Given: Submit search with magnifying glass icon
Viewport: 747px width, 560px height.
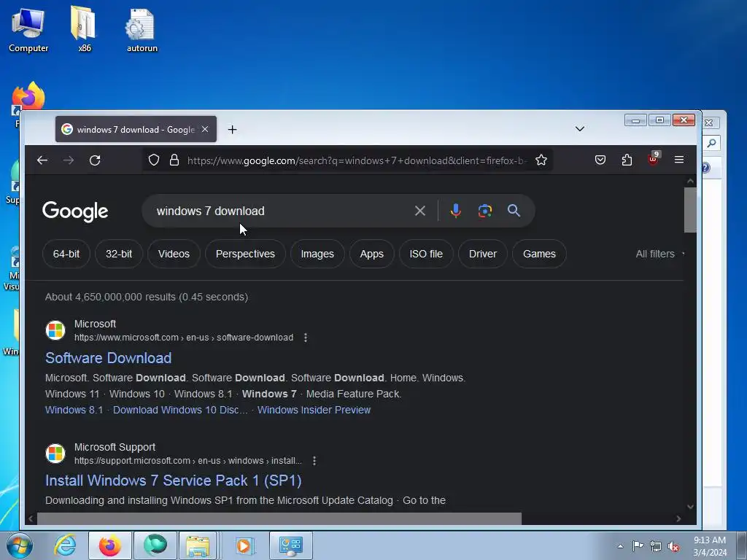Looking at the screenshot, I should click(x=514, y=211).
